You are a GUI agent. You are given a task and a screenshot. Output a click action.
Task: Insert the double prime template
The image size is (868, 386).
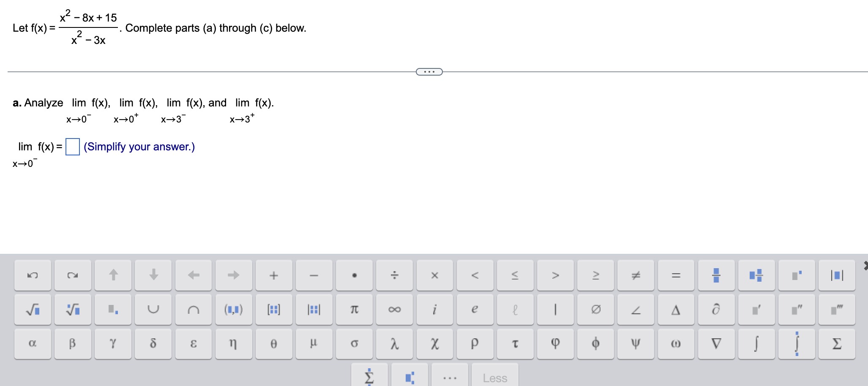point(797,310)
